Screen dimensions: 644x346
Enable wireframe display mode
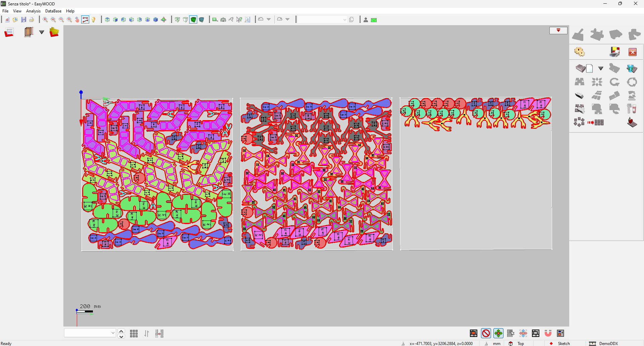177,20
